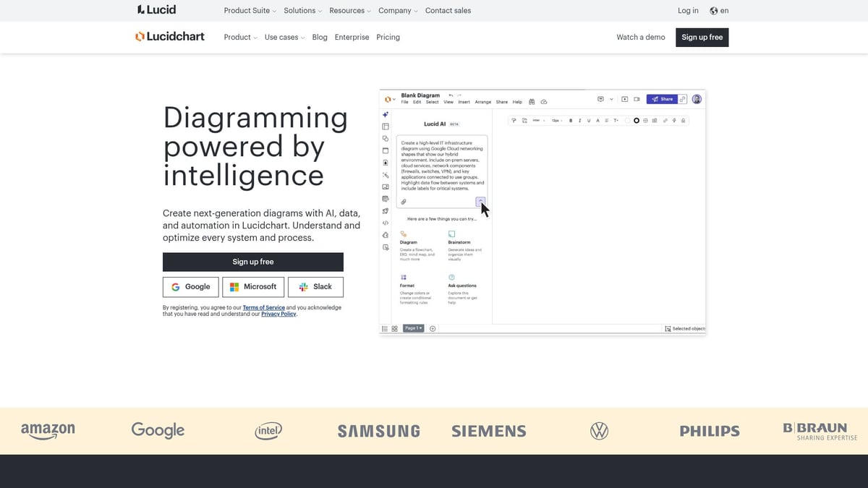This screenshot has width=868, height=488.
Task: Click the link icon in the formatting toolbar
Action: 665,121
